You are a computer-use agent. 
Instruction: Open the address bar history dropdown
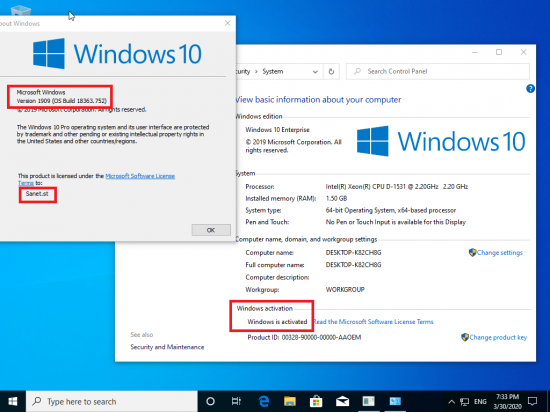(x=315, y=72)
